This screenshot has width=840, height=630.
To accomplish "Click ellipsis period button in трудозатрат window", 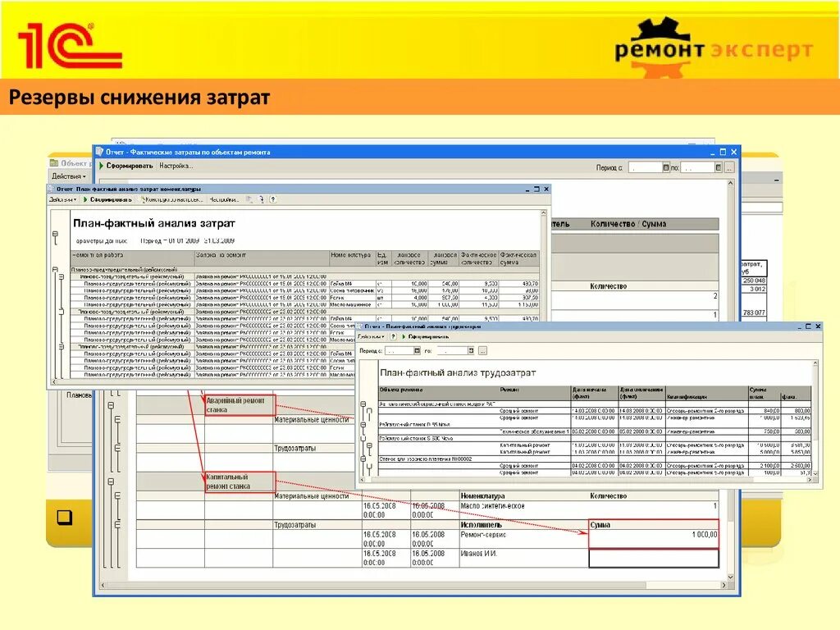I will [x=482, y=351].
